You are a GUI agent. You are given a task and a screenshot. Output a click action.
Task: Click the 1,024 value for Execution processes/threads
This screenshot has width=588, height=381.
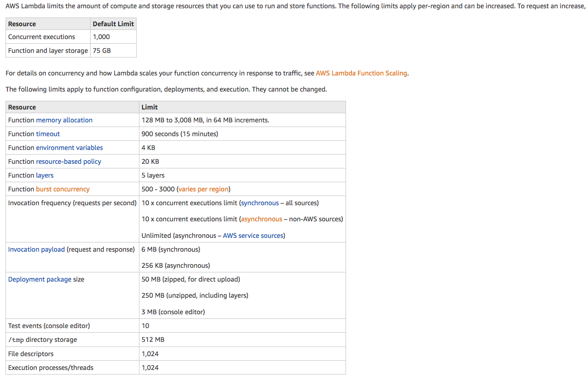pos(150,368)
